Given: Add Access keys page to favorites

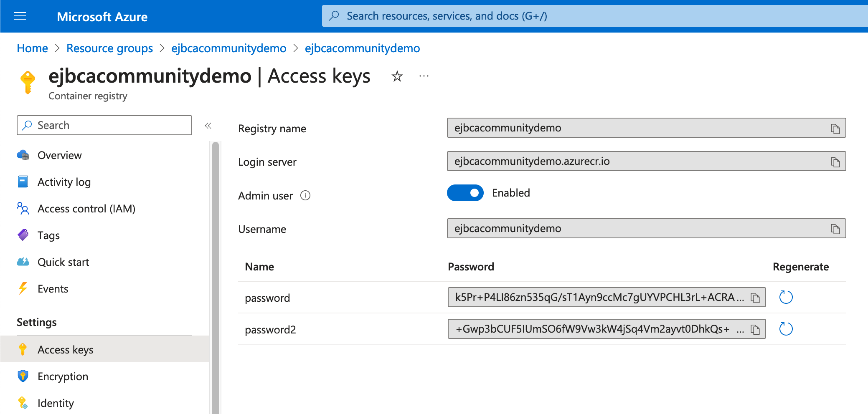Looking at the screenshot, I should click(x=397, y=76).
